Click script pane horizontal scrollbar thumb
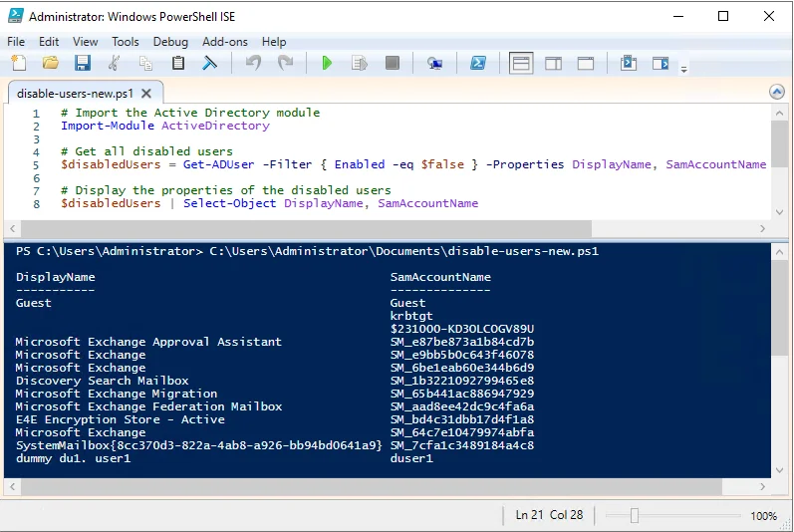 point(307,228)
